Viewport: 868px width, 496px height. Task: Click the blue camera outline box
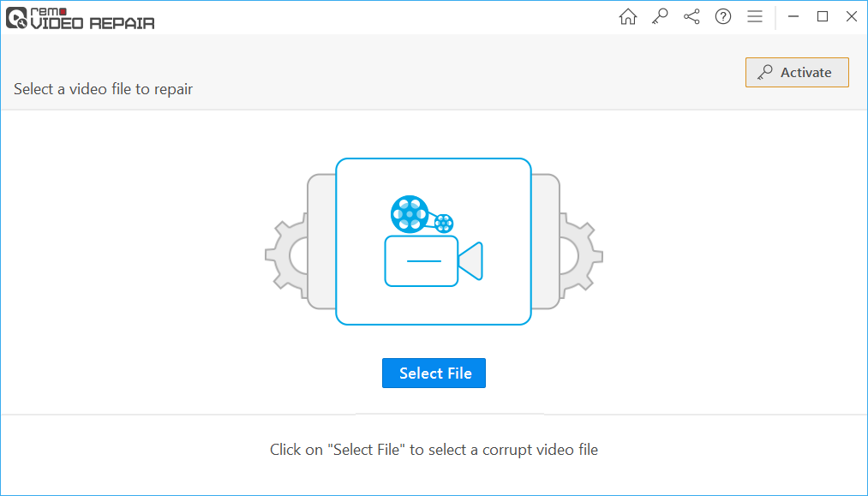point(434,241)
